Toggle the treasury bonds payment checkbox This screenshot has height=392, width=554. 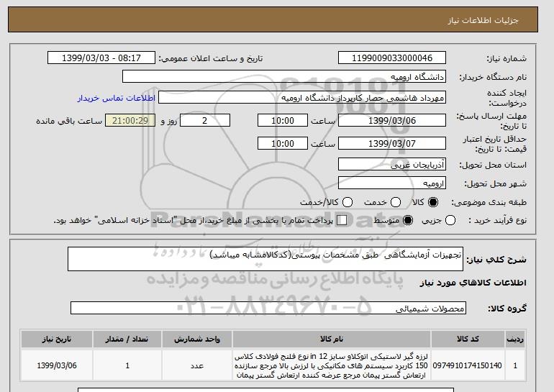(342, 220)
